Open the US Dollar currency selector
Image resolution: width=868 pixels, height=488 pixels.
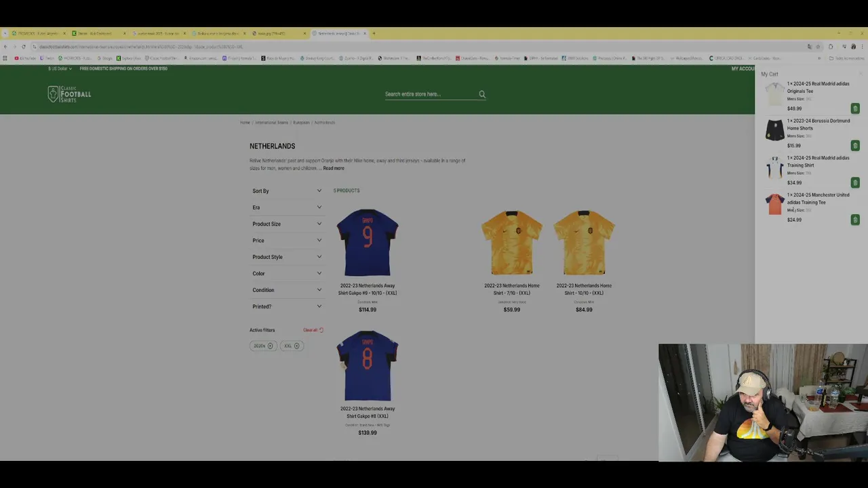60,68
